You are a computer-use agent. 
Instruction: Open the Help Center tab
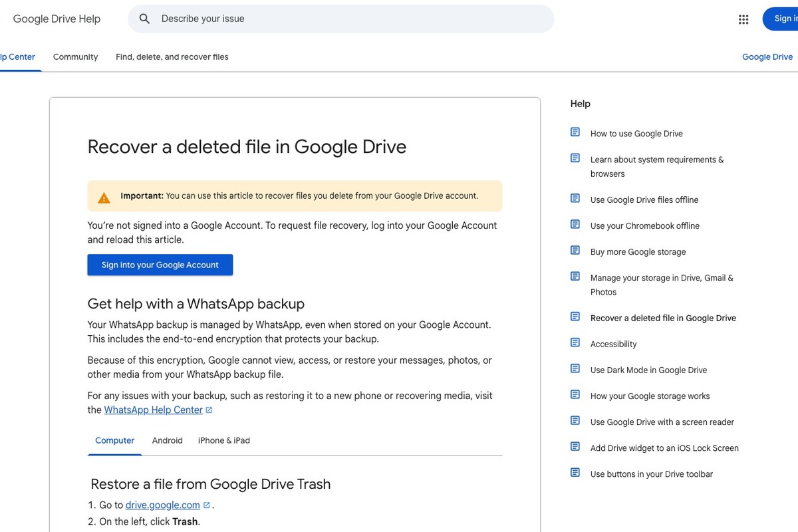click(18, 57)
